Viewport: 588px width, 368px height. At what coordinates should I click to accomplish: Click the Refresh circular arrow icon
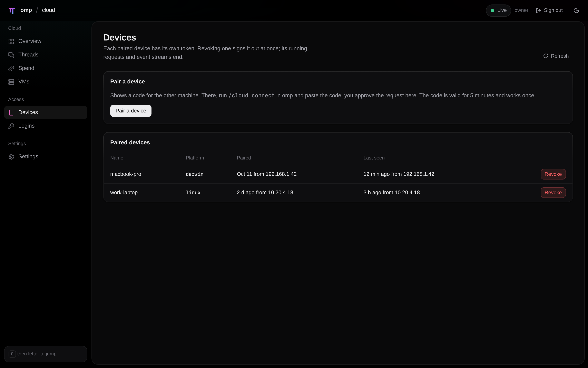click(x=546, y=56)
